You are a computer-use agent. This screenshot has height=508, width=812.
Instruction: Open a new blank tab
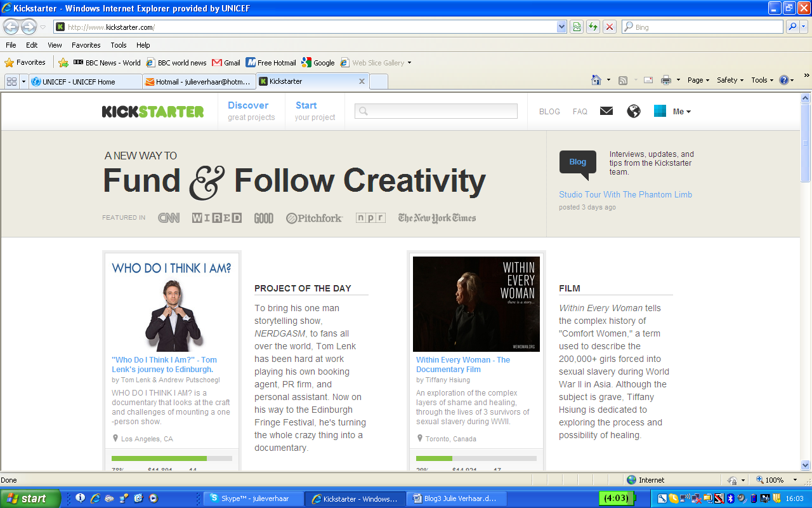(x=378, y=81)
